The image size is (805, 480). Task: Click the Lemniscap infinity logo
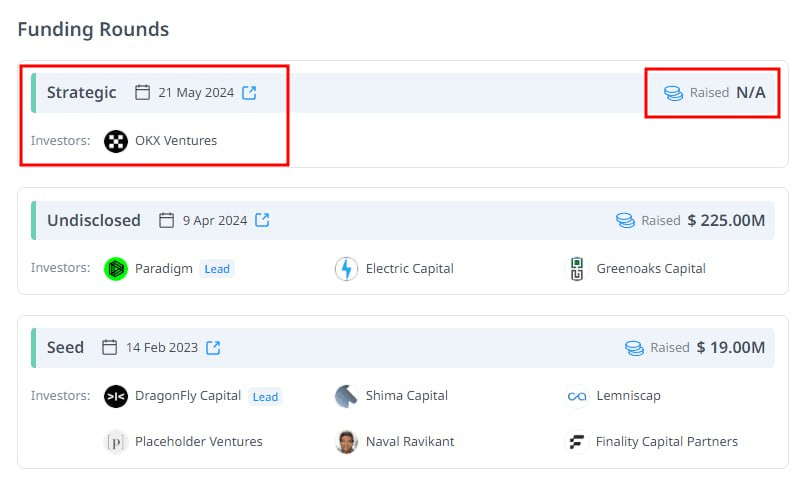point(577,396)
